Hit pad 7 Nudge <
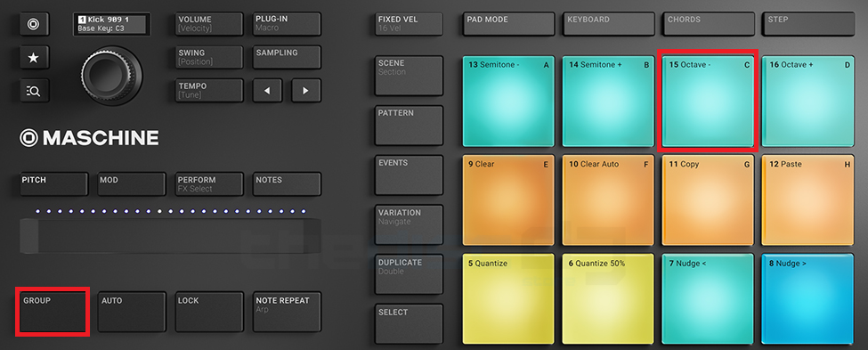 (708, 299)
